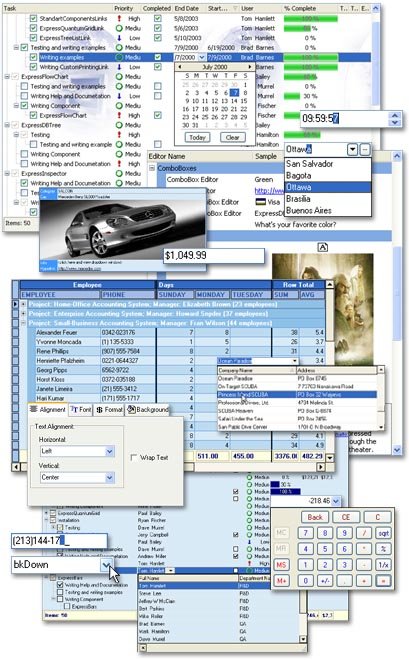This screenshot has width=409, height=660.
Task: Select San Salvador in city list
Action: 328,164
